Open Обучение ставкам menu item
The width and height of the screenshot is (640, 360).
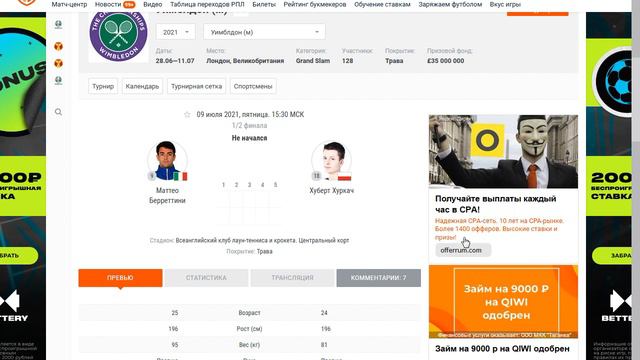382,4
